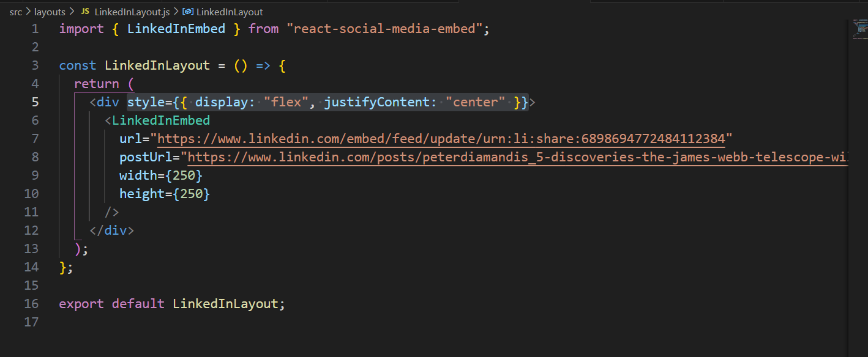This screenshot has width=868, height=357.
Task: Click the closing div tag on line 12
Action: point(111,230)
